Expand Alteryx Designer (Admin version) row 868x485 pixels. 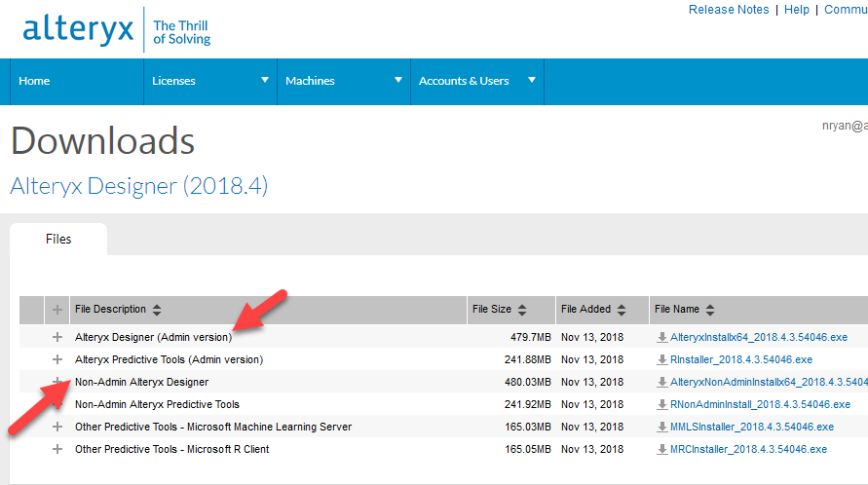point(57,337)
